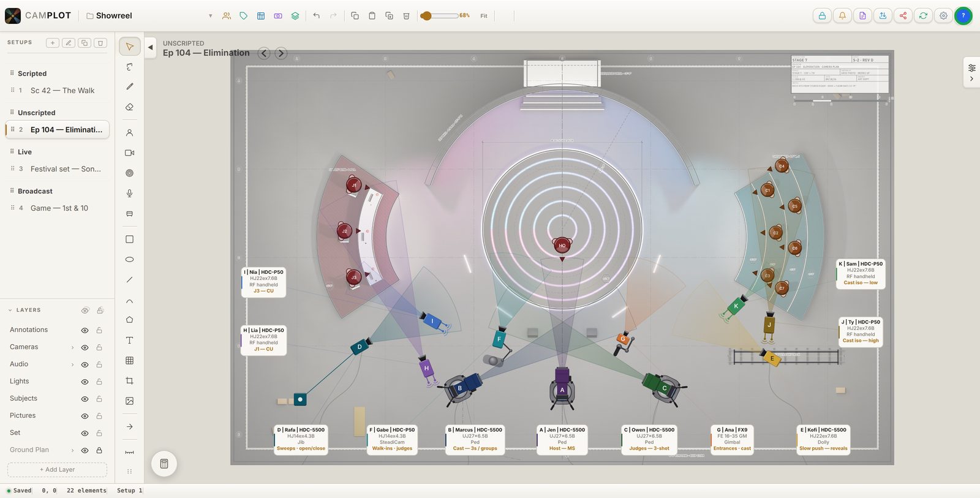Adjust the zoom slider handle

pyautogui.click(x=426, y=16)
